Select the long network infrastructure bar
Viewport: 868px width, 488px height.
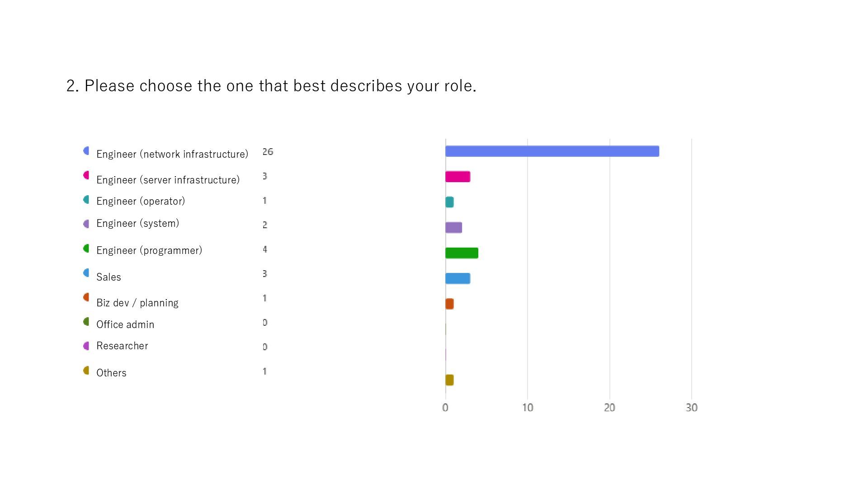click(x=552, y=151)
